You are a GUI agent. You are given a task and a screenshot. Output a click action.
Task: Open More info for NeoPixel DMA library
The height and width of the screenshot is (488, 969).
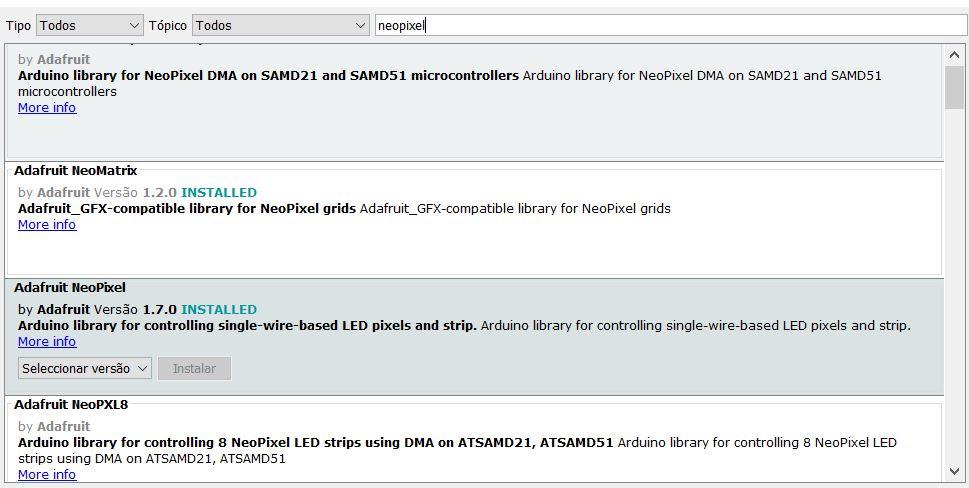(47, 108)
